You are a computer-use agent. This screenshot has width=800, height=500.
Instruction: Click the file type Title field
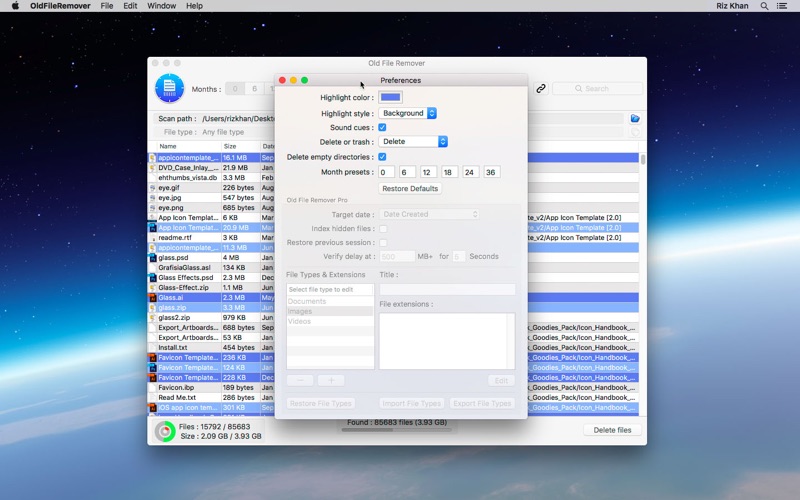[447, 289]
